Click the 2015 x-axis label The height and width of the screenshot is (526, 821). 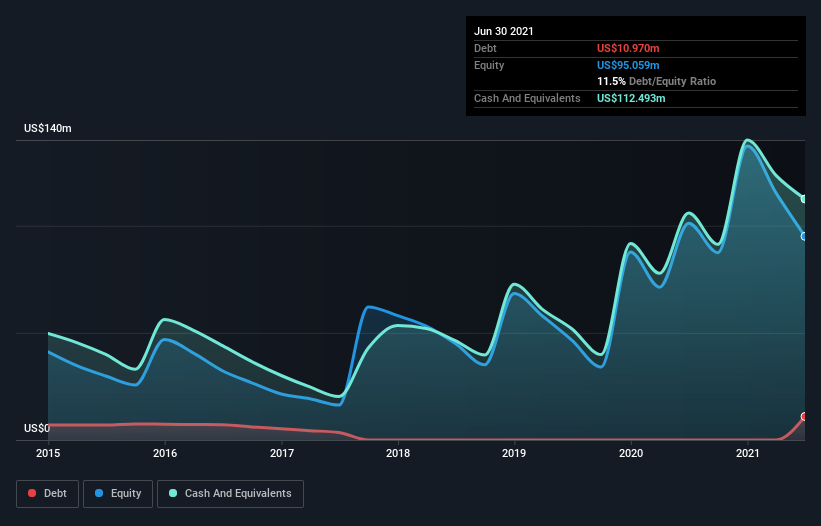pos(48,454)
